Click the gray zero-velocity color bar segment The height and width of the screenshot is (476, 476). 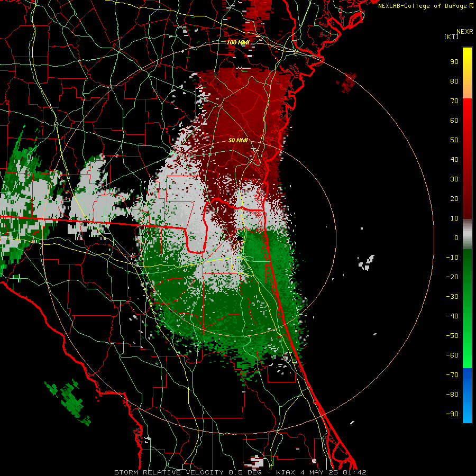click(467, 234)
